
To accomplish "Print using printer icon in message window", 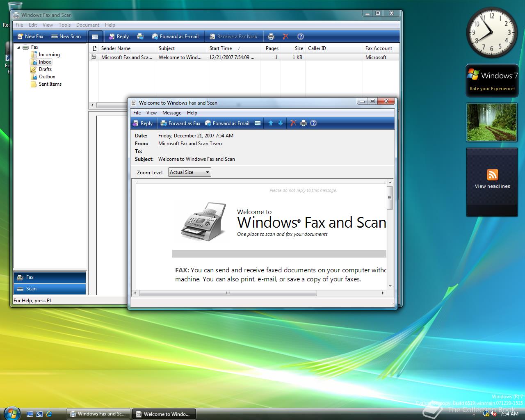I will [304, 123].
